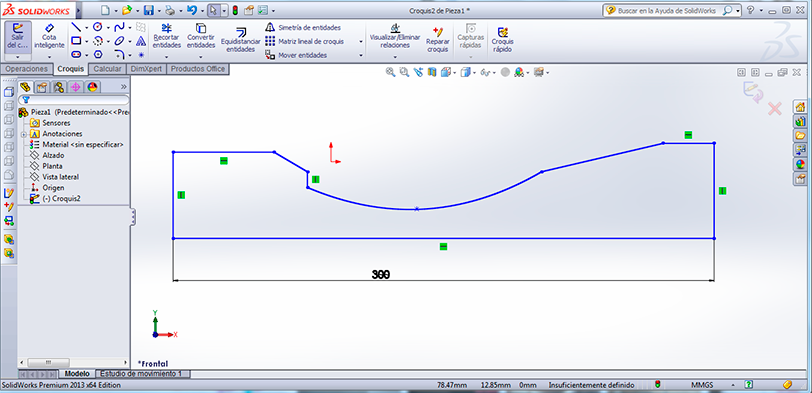Select the Origen tree item
This screenshot has height=393, width=812.
pyautogui.click(x=47, y=187)
